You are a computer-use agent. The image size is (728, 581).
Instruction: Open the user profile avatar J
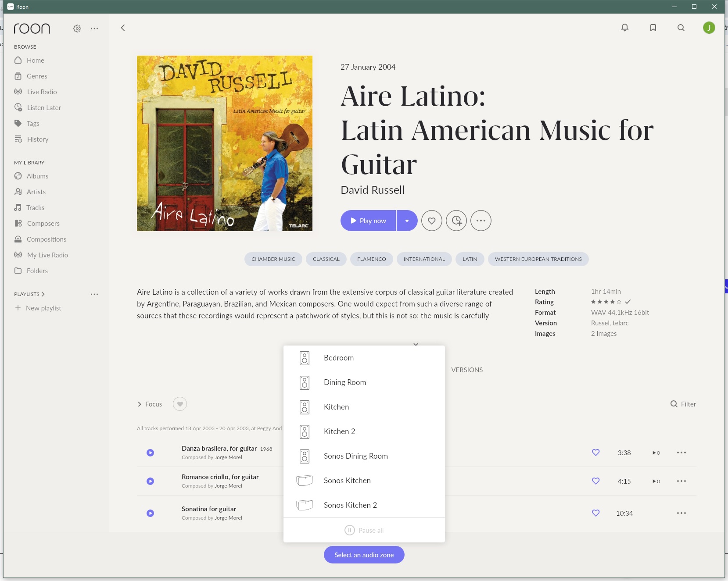[x=709, y=28]
